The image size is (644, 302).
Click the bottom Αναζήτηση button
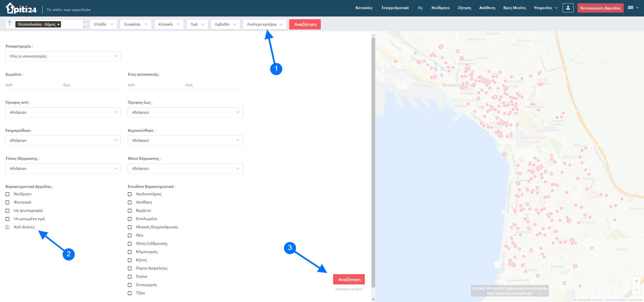click(349, 279)
